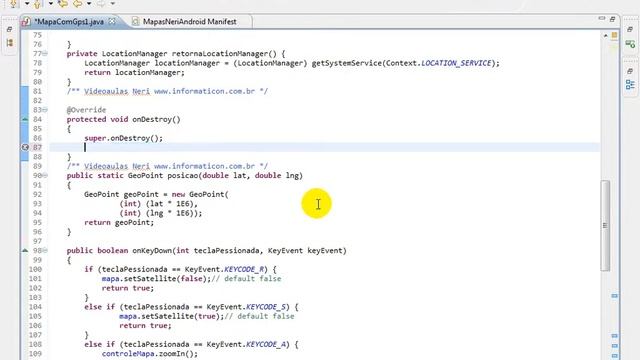
Task: Click the manifest file icon on second tab
Action: (x=135, y=22)
